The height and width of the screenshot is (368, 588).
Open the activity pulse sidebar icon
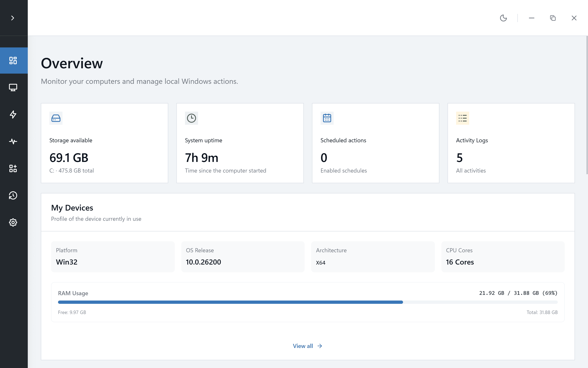pyautogui.click(x=13, y=141)
